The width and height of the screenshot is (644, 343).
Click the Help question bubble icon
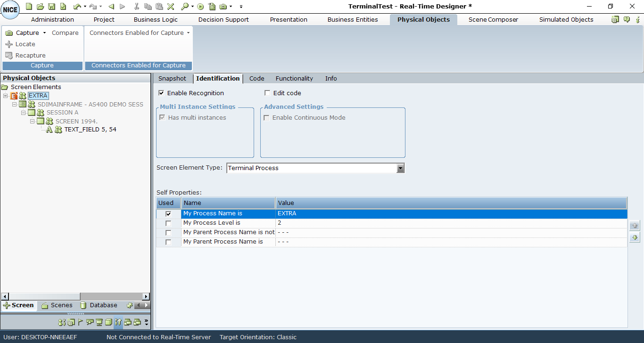pyautogui.click(x=627, y=19)
